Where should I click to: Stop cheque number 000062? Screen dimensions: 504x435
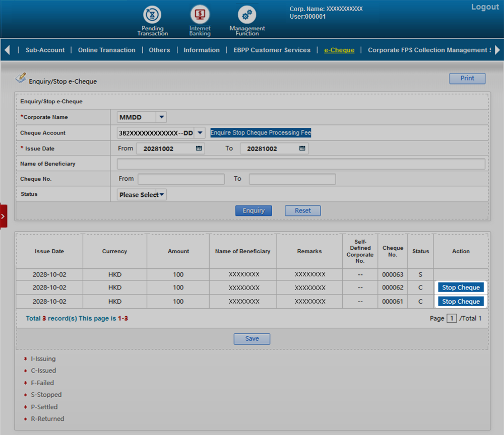point(461,287)
